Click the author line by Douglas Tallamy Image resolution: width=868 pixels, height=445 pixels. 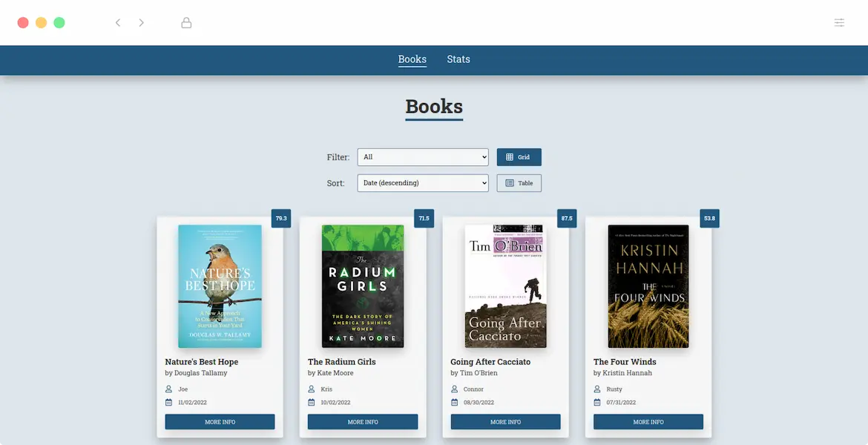(196, 373)
